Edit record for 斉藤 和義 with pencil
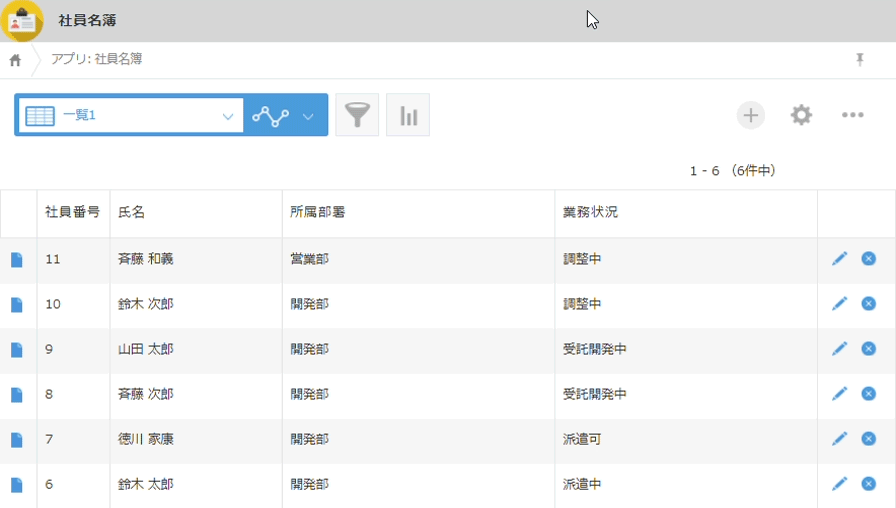 (x=839, y=259)
